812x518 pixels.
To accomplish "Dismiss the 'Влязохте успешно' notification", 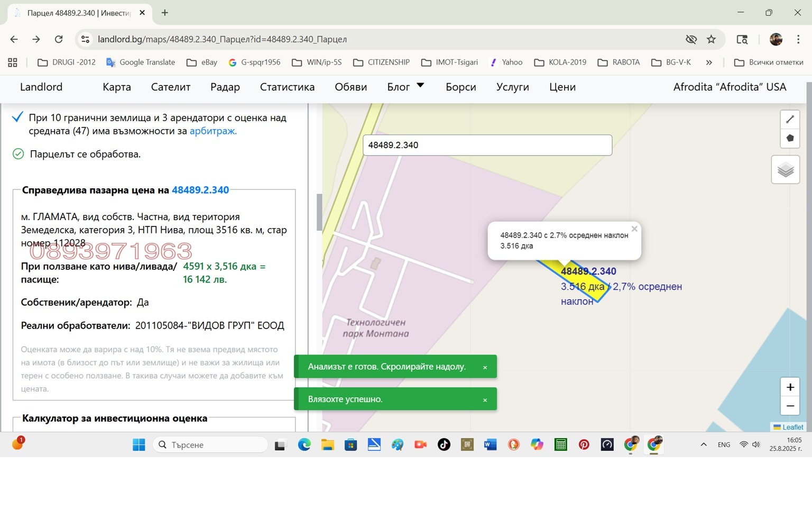I will tap(485, 400).
